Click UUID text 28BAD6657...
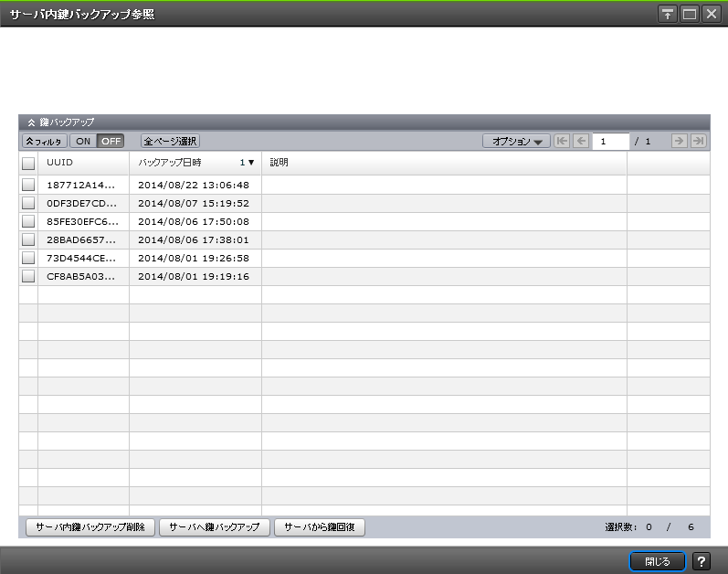 point(81,239)
